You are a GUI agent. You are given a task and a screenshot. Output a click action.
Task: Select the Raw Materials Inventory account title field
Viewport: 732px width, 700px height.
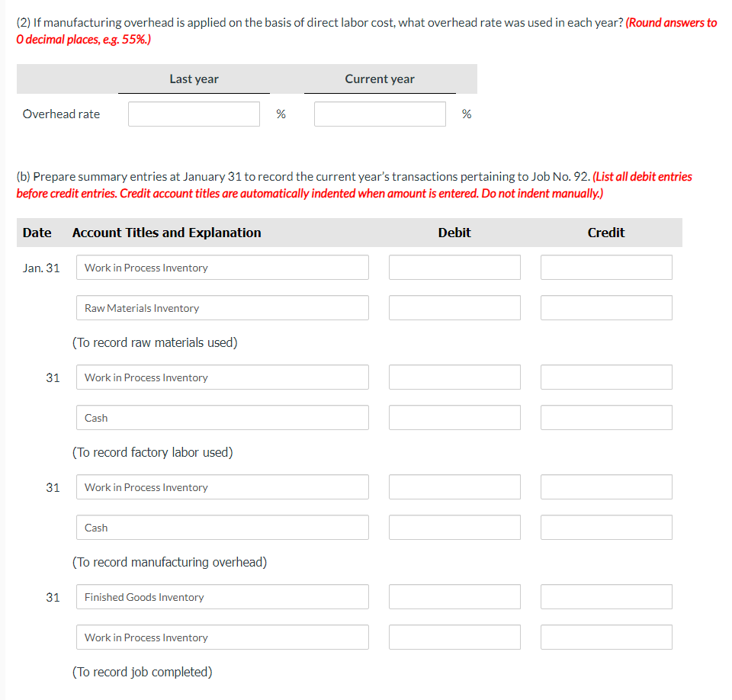[222, 307]
